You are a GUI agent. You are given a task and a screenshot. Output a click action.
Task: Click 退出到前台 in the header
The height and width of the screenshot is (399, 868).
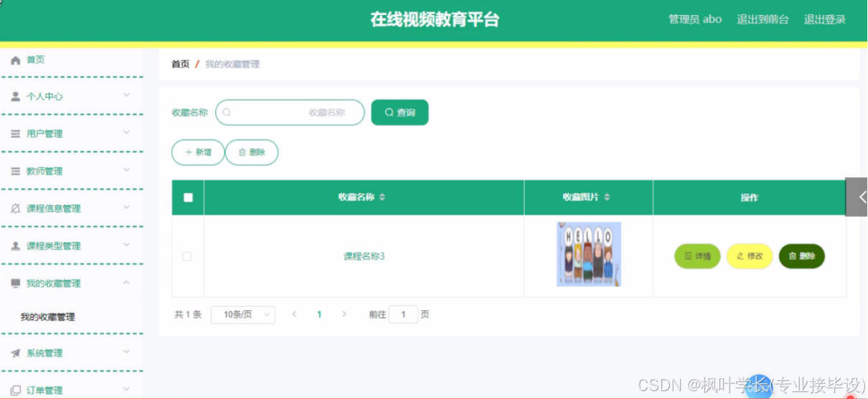pyautogui.click(x=763, y=19)
